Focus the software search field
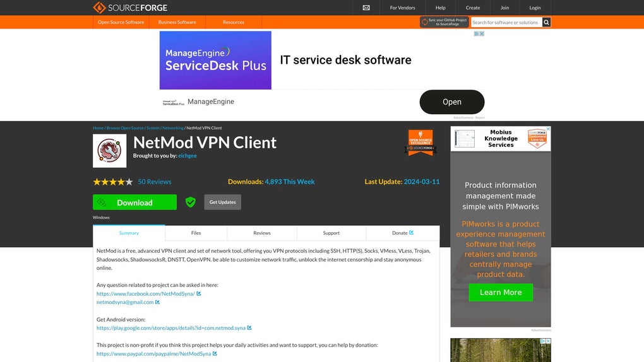644x362 pixels. click(506, 22)
